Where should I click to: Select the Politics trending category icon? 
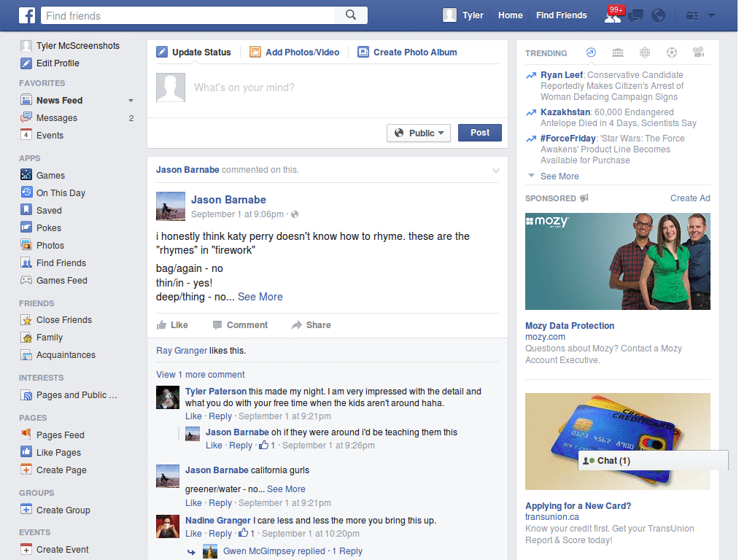(x=618, y=52)
